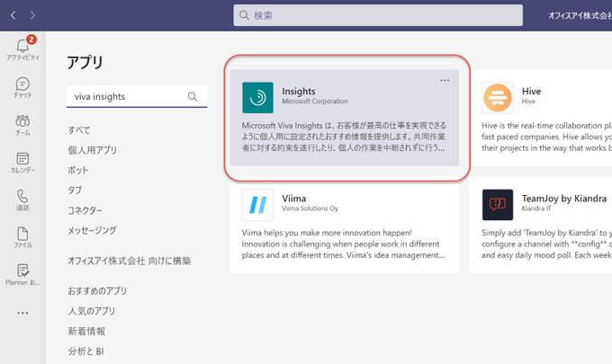Select the 個人用アプリ category

coord(93,150)
